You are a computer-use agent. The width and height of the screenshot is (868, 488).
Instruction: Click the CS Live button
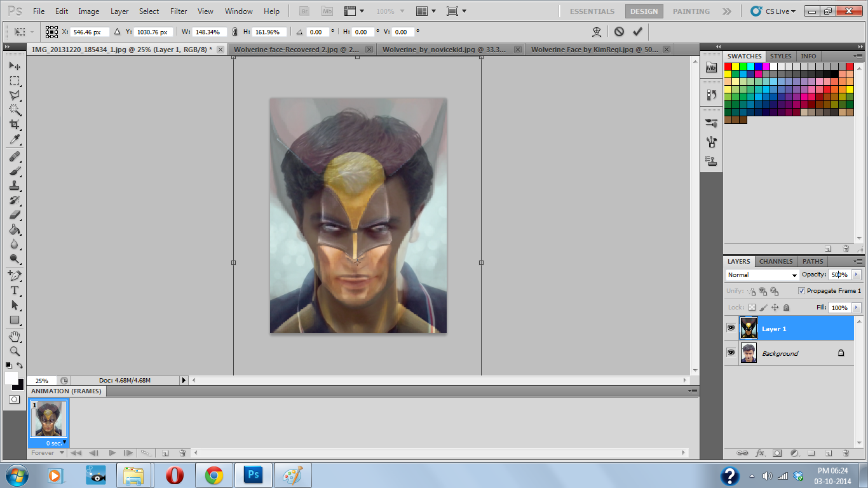(x=773, y=11)
